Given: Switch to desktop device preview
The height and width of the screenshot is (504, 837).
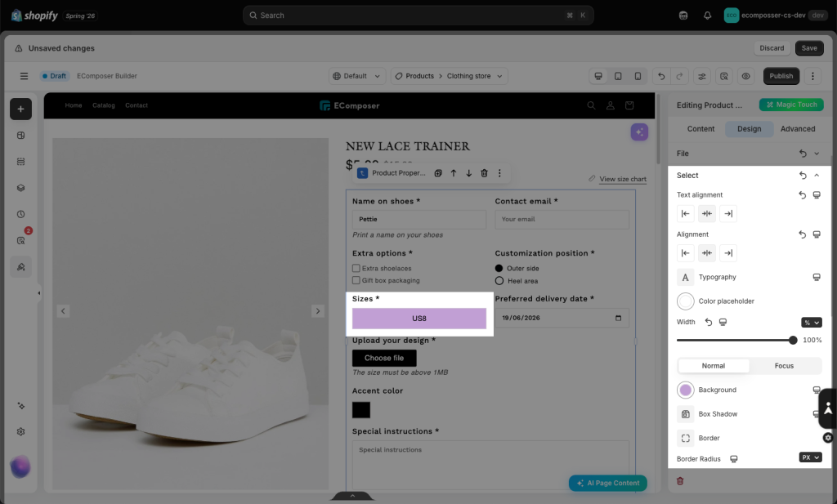Looking at the screenshot, I should [x=598, y=76].
